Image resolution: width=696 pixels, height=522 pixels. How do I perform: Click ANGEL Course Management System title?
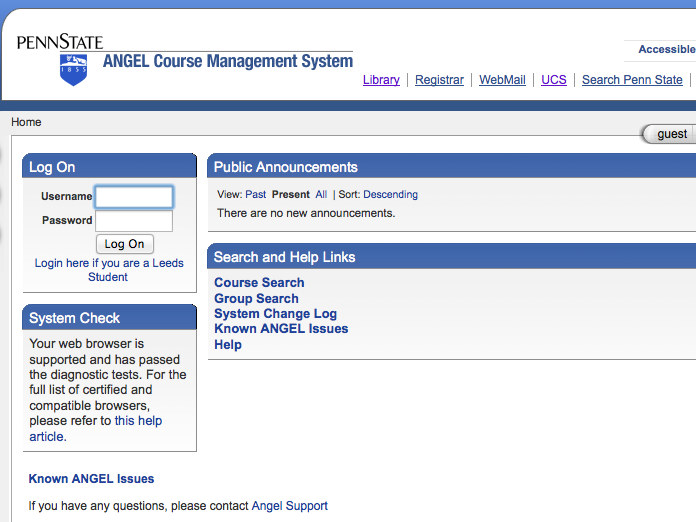[x=228, y=61]
